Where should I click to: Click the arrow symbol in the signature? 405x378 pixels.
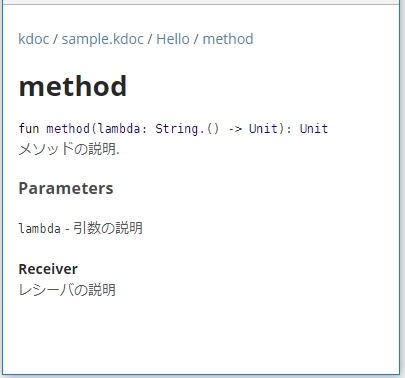(235, 129)
